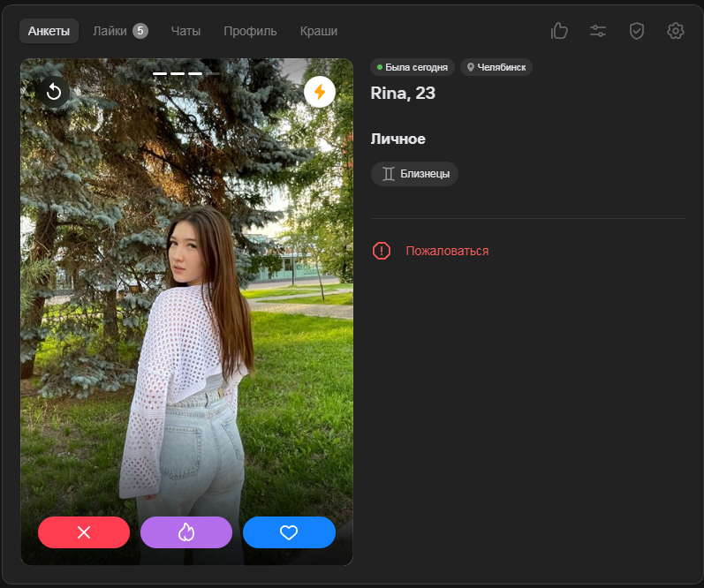Switch to the Лайки tab
Viewport: 704px width, 588px height.
coord(120,31)
